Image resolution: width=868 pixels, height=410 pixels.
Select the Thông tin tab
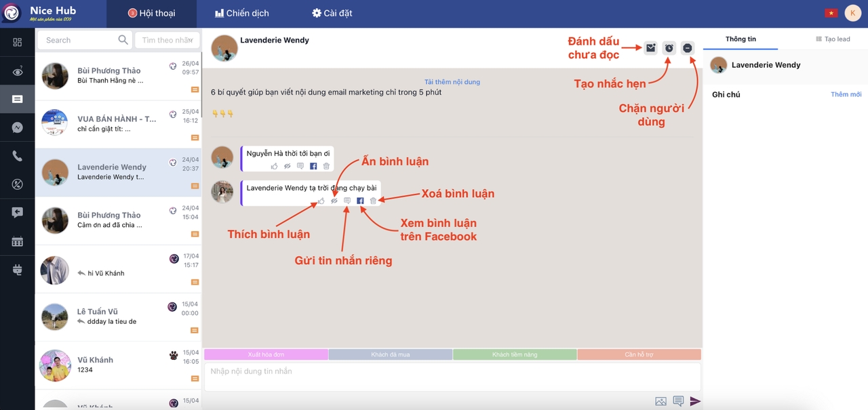point(741,39)
